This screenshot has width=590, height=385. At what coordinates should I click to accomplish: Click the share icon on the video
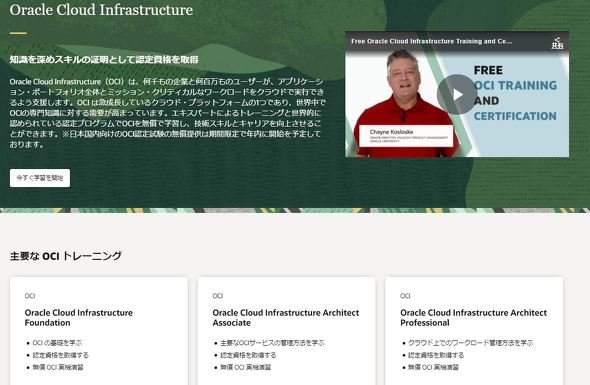557,43
